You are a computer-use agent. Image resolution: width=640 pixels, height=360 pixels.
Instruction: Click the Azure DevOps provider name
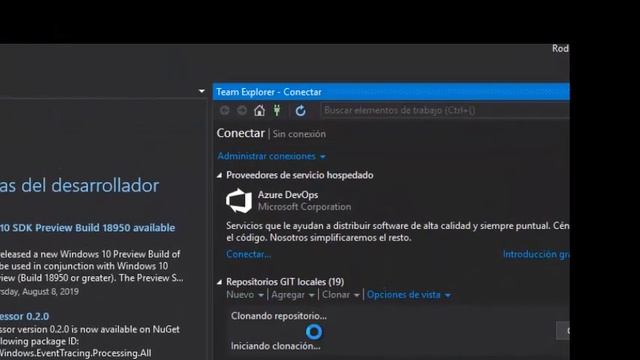coord(288,195)
